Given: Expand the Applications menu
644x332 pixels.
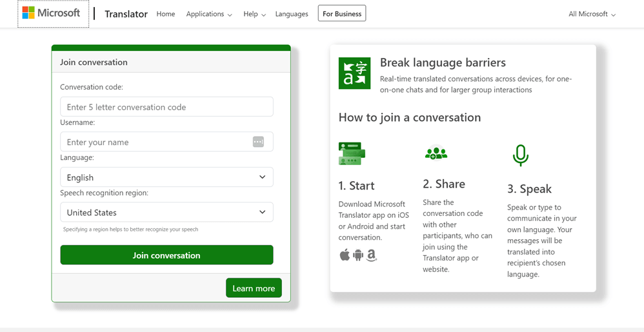Looking at the screenshot, I should (x=209, y=14).
